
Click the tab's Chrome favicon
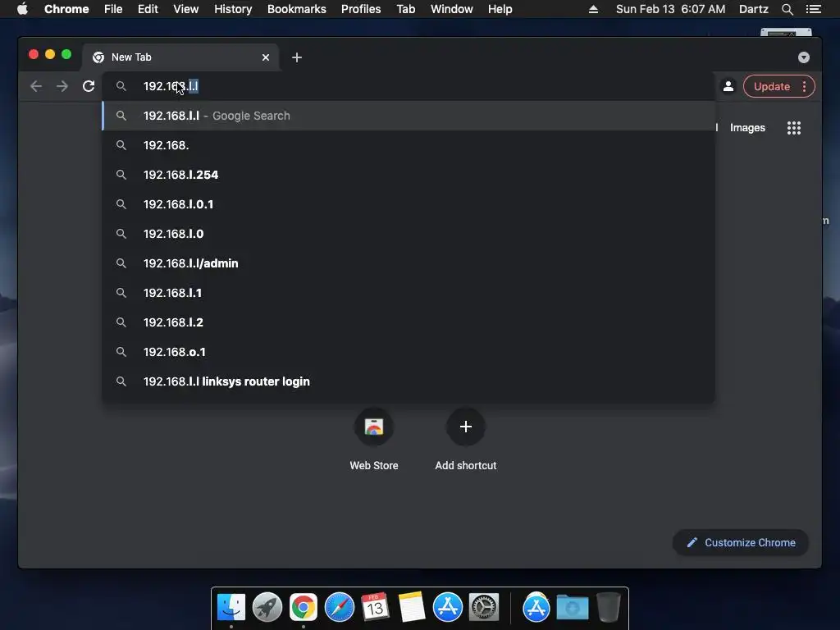pyautogui.click(x=98, y=57)
